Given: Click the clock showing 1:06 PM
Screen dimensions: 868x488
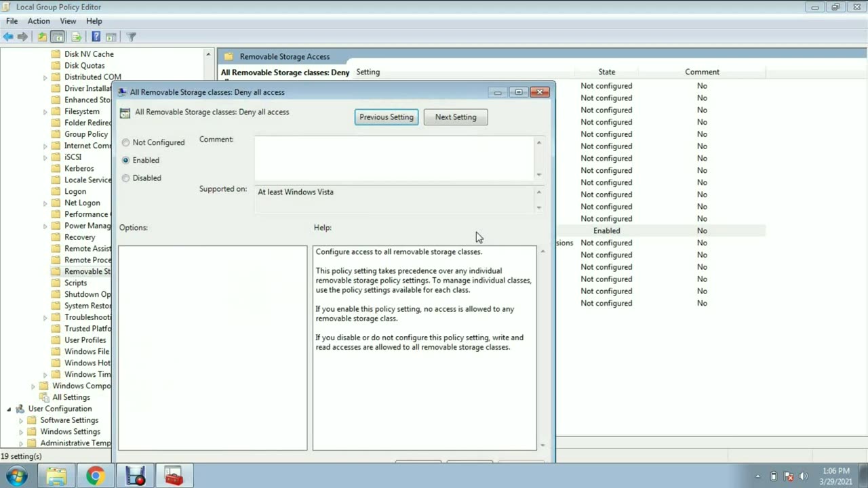Looking at the screenshot, I should pos(835,471).
